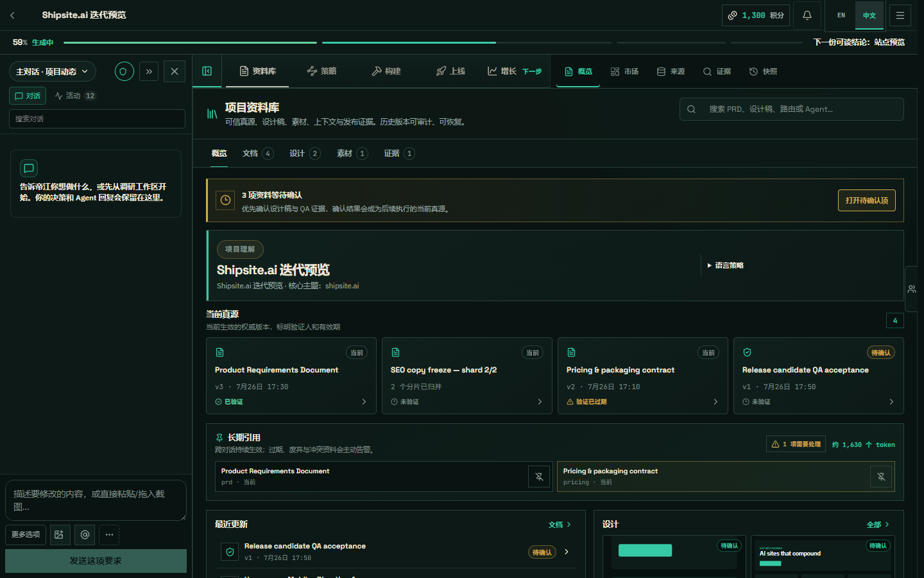Expand the SEO copy freeze card chevron

pos(540,402)
